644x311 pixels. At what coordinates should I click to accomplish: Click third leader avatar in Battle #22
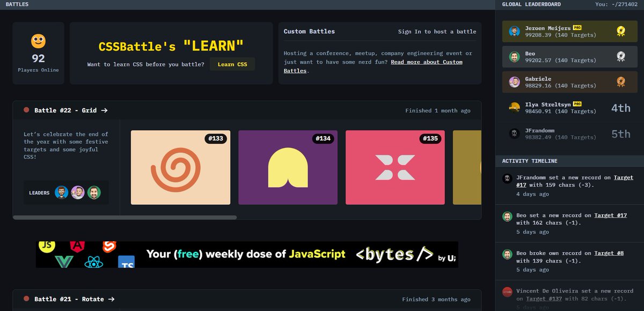[94, 192]
